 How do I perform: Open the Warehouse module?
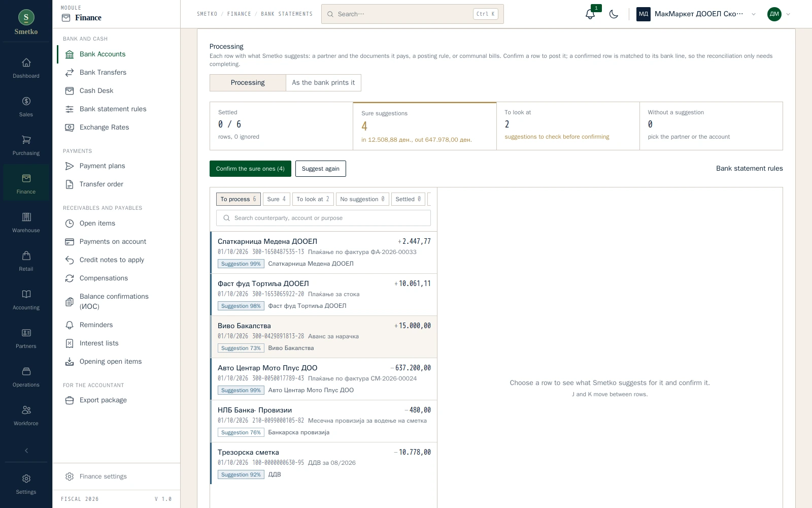point(26,223)
